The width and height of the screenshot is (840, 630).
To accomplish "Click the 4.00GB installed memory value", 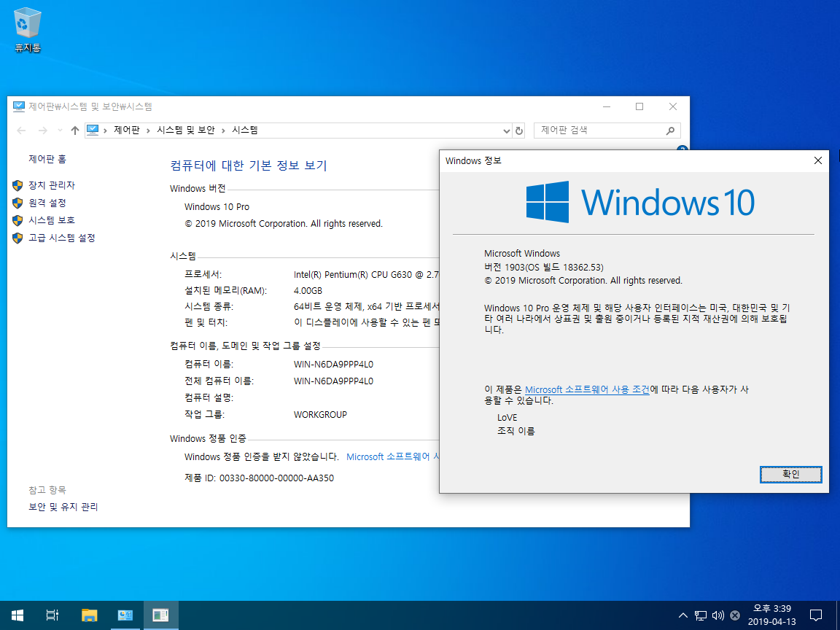I will [308, 291].
